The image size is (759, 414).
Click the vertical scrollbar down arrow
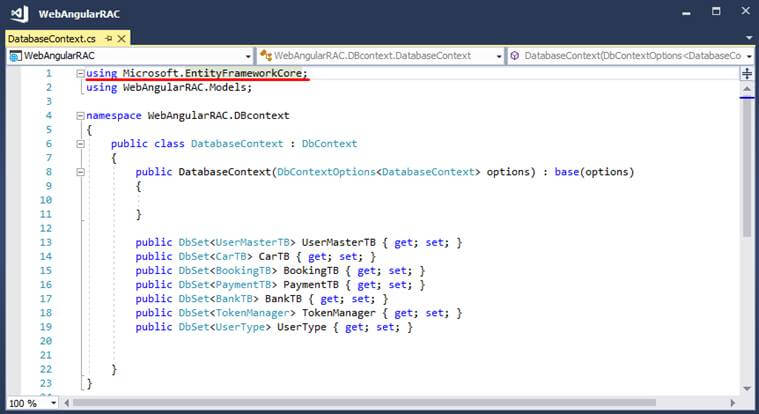pyautogui.click(x=747, y=388)
